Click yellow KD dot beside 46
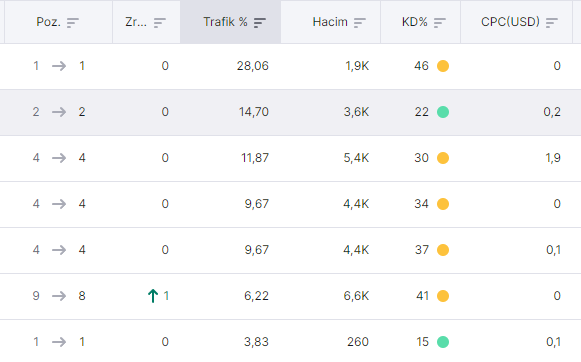581x362 pixels. click(x=443, y=66)
